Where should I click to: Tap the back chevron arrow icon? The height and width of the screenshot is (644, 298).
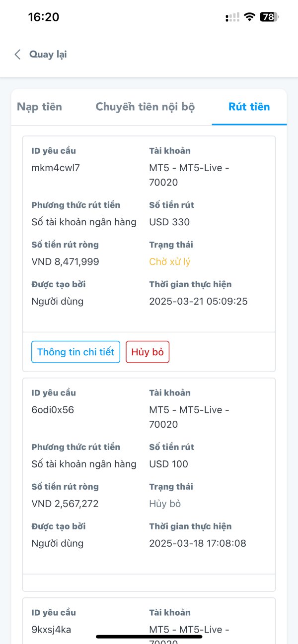(x=17, y=55)
